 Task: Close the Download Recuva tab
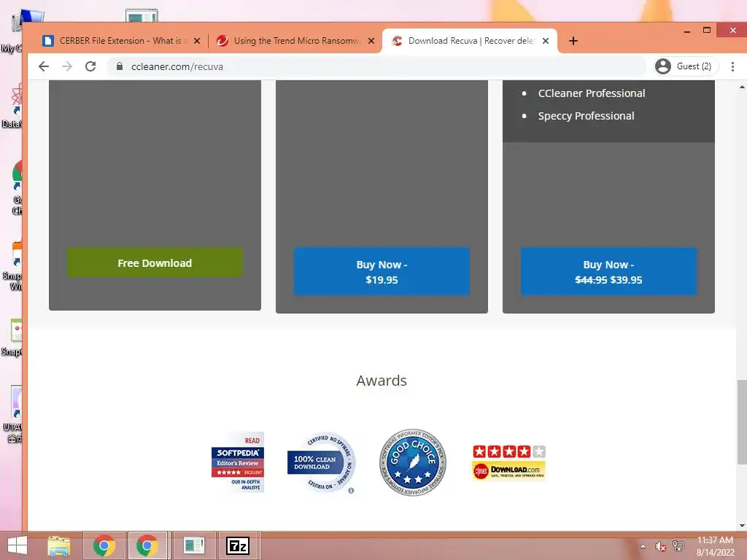[x=546, y=41]
